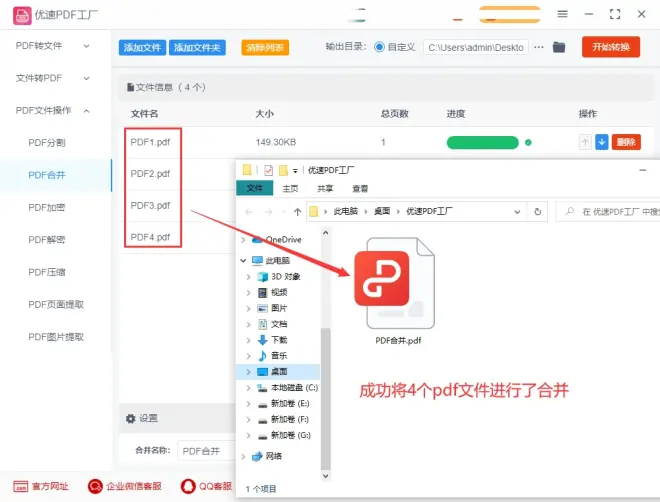Move PDF1.pdf up with the up arrow
Screen dimensions: 660x502
pyautogui.click(x=585, y=142)
